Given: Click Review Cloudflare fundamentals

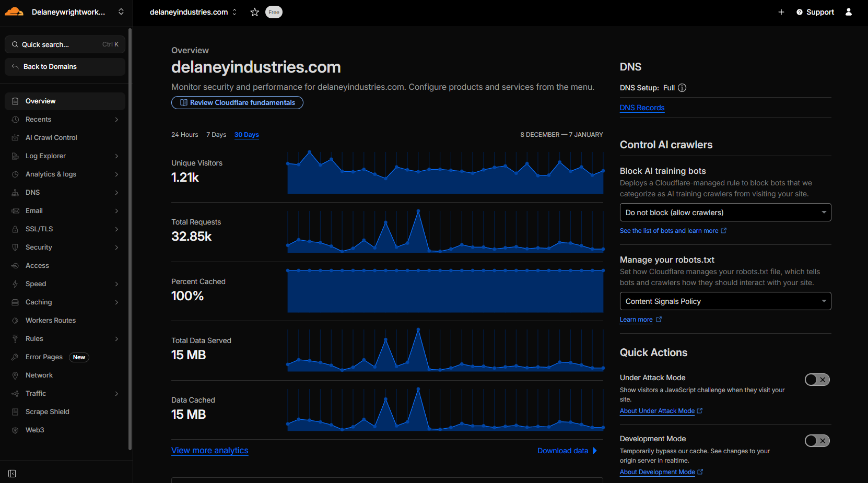Looking at the screenshot, I should click(237, 102).
